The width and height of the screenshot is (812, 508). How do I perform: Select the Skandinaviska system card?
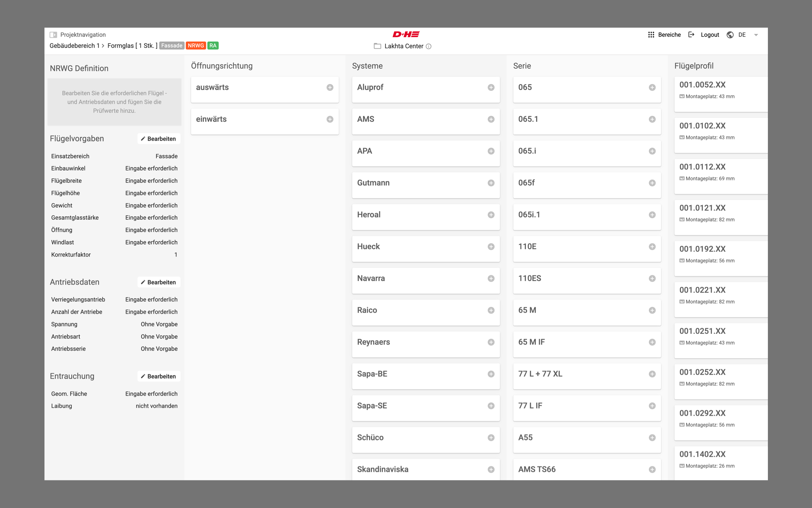click(426, 469)
